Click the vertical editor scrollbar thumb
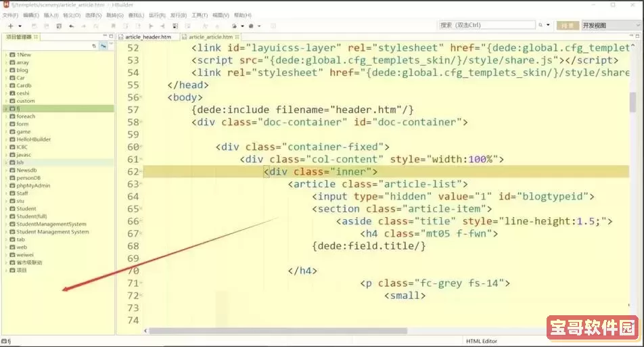Image resolution: width=644 pixels, height=347 pixels. click(x=633, y=102)
